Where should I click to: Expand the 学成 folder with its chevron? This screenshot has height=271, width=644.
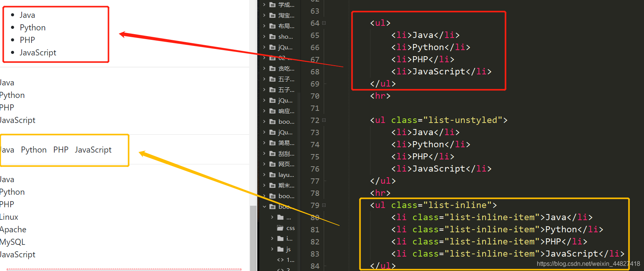(264, 5)
